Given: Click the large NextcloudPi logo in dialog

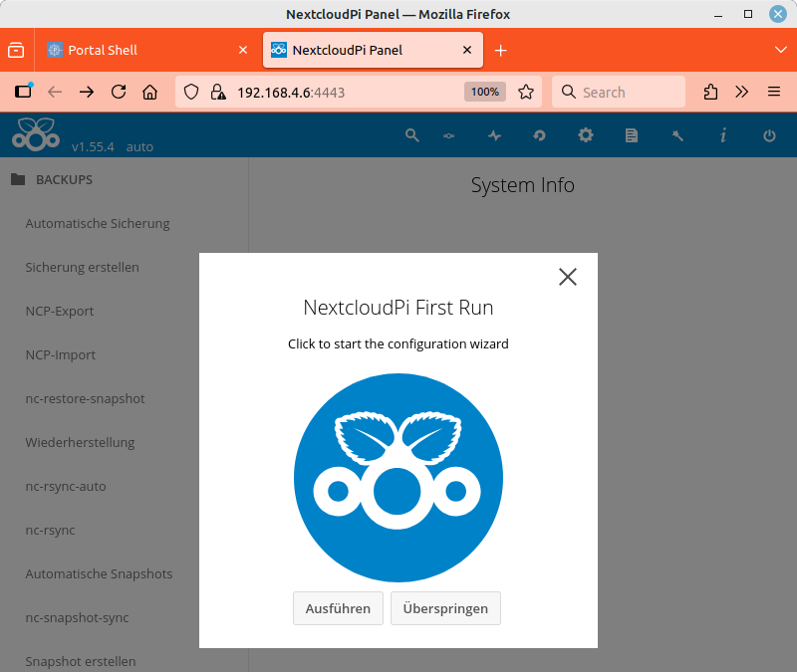Looking at the screenshot, I should 398,478.
